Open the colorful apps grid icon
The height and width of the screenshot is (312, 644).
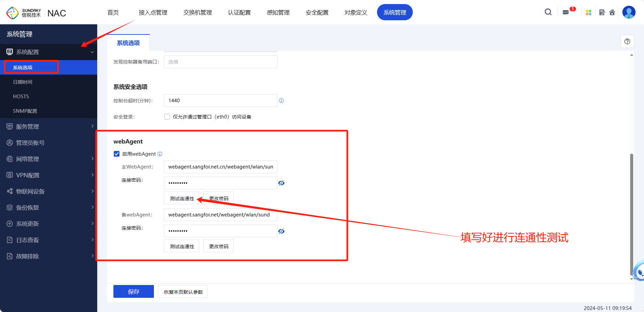tap(589, 12)
